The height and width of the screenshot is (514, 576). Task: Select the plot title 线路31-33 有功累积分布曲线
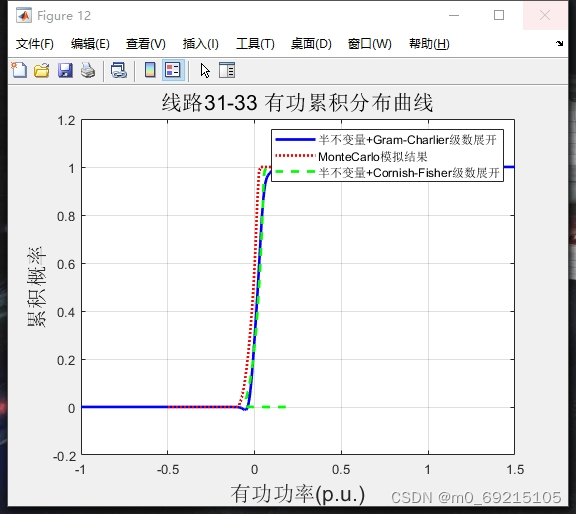(297, 102)
